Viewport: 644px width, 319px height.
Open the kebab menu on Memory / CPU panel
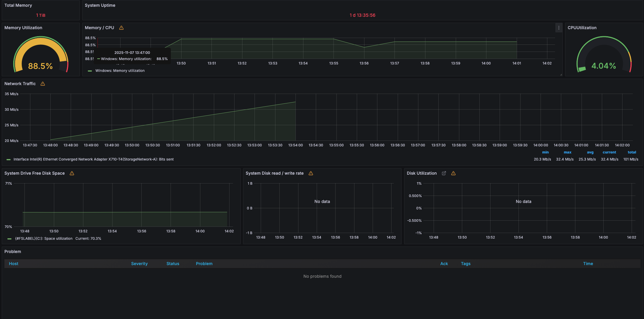click(559, 28)
